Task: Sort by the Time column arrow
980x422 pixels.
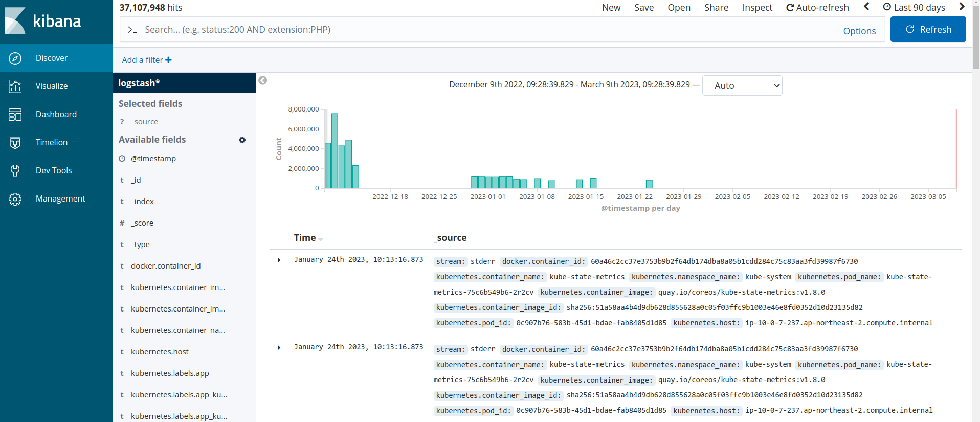Action: click(x=321, y=239)
